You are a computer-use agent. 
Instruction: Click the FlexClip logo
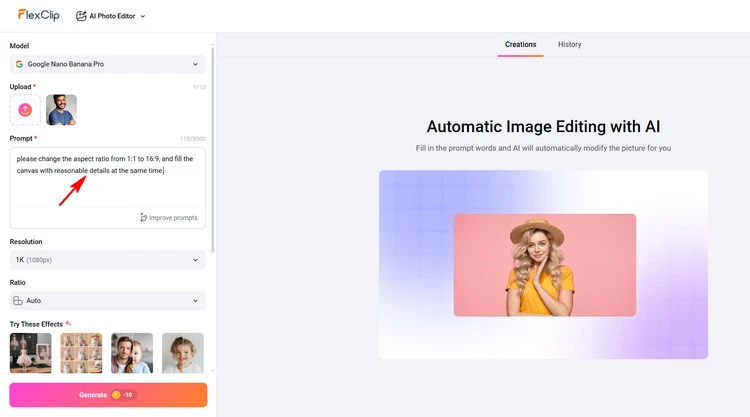tap(38, 15)
